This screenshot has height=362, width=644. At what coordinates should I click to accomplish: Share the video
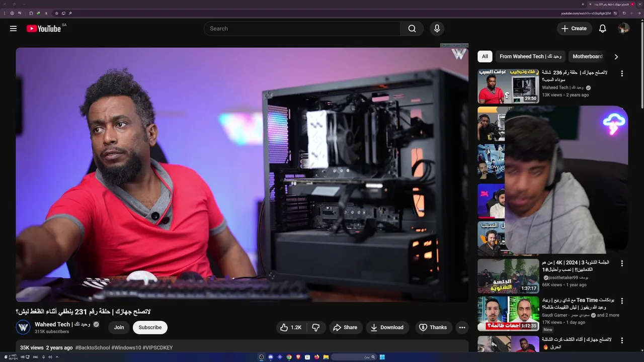[345, 327]
